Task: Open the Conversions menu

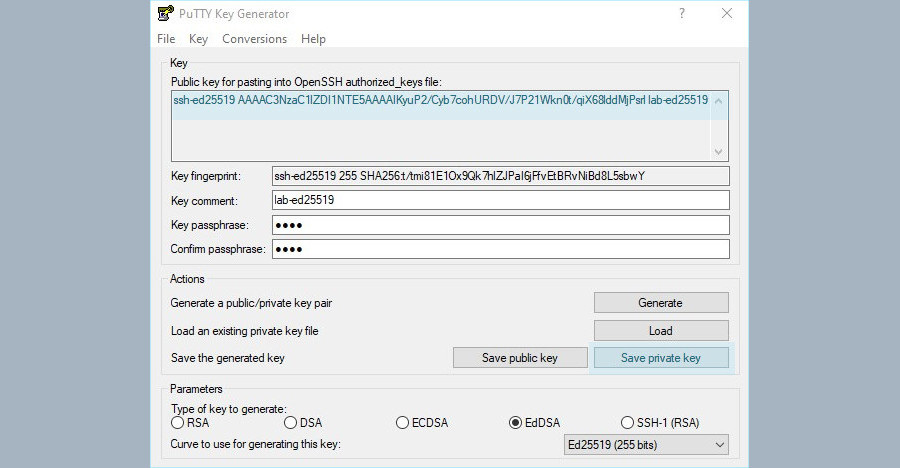Action: click(x=254, y=38)
